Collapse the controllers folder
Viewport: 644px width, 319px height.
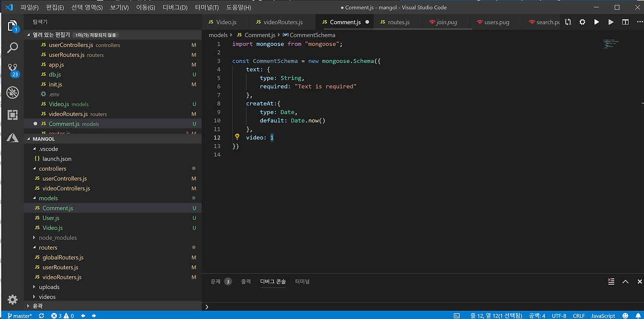click(x=52, y=169)
